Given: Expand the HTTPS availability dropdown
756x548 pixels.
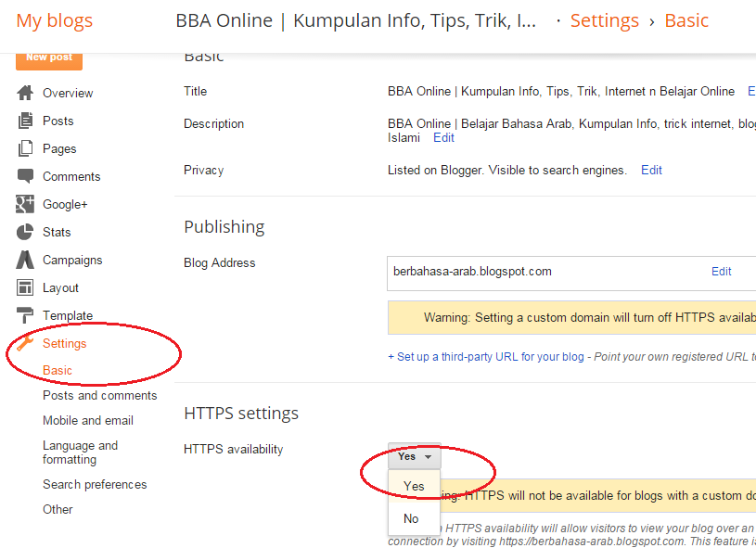Looking at the screenshot, I should (x=415, y=456).
